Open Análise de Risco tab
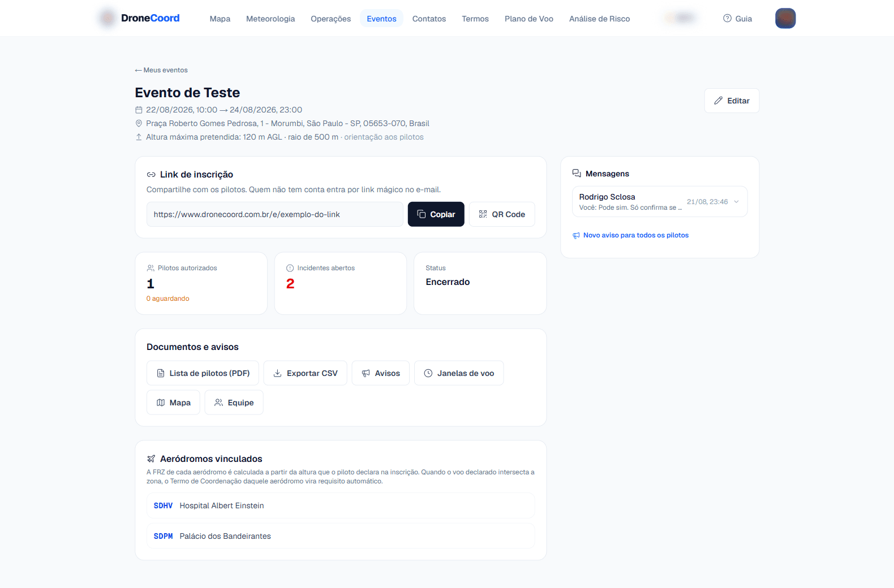This screenshot has width=894, height=588. pyautogui.click(x=599, y=19)
